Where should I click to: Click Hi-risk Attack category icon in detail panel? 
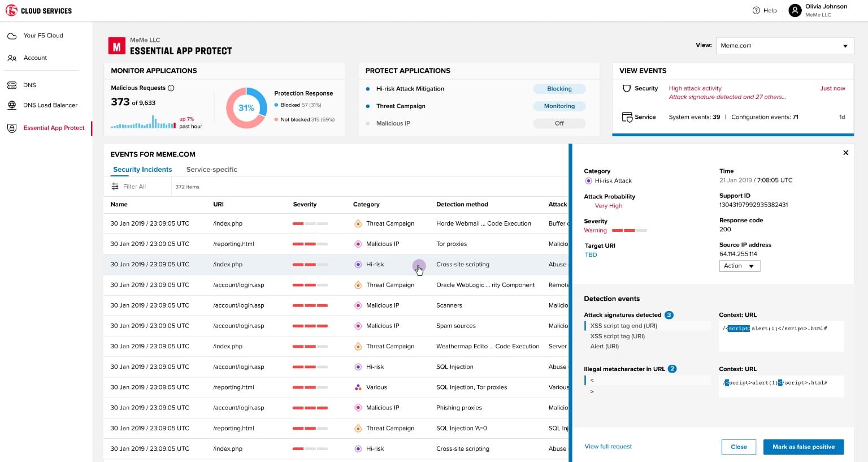(x=588, y=181)
